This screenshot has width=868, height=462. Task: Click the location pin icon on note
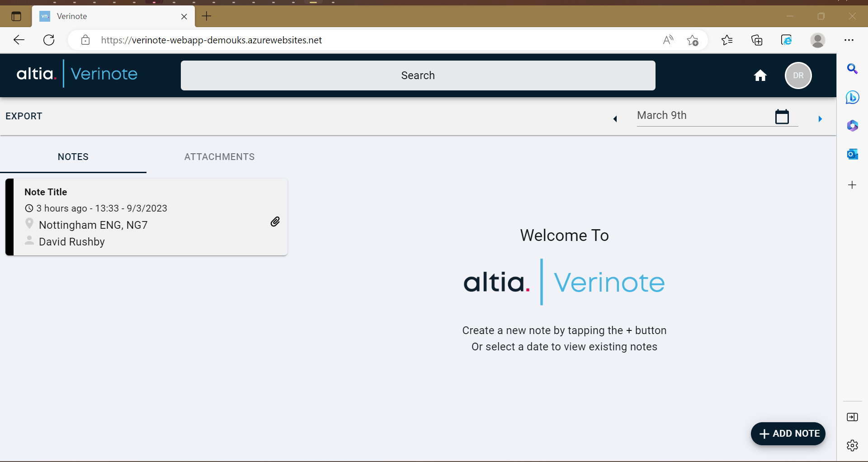click(x=29, y=224)
